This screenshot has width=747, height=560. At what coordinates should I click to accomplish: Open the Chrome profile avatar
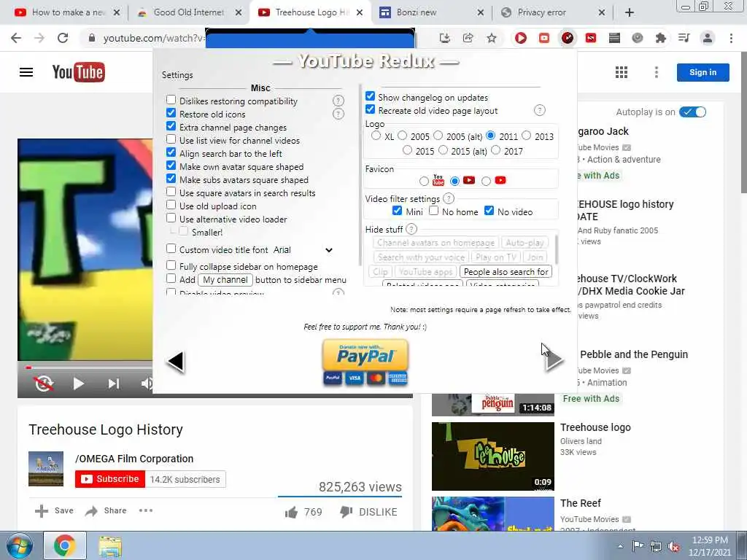(708, 38)
